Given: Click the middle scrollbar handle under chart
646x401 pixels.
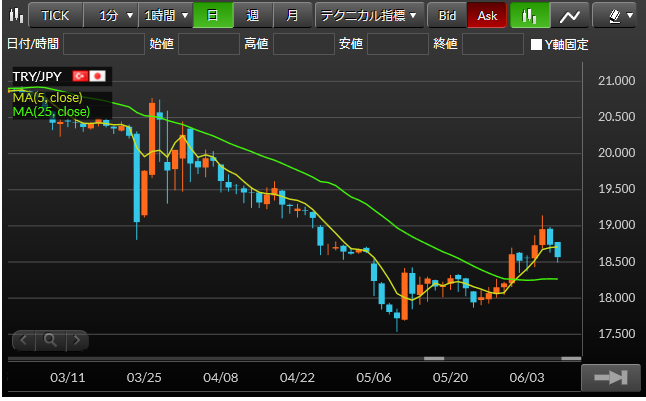Looking at the screenshot, I should 434,359.
